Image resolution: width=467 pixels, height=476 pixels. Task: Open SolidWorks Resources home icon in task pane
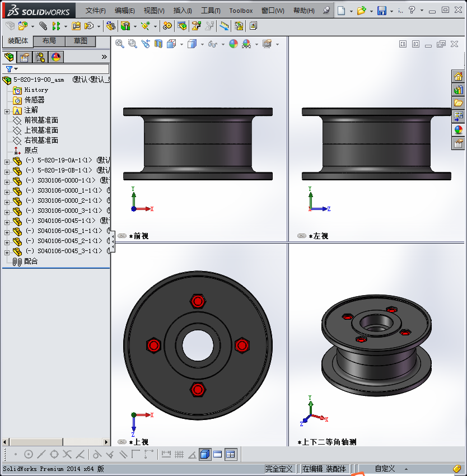click(458, 77)
